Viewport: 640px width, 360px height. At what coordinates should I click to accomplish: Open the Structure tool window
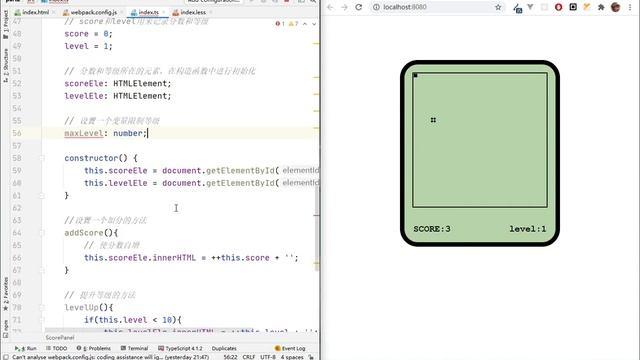pyautogui.click(x=5, y=65)
